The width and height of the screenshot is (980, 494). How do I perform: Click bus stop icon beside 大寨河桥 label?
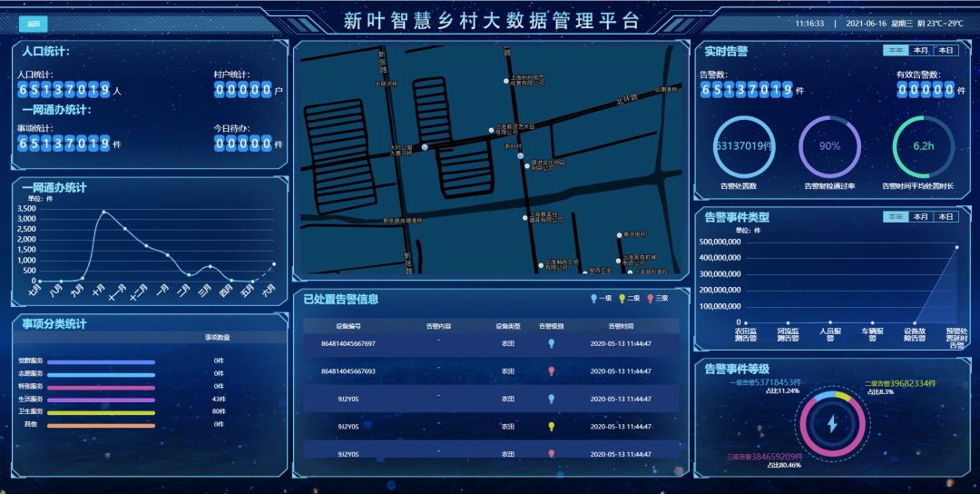pyautogui.click(x=425, y=147)
